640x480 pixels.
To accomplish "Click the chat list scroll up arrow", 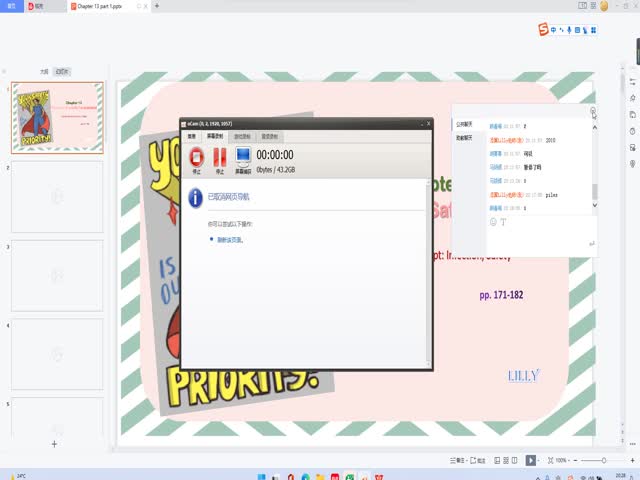I will coord(595,128).
